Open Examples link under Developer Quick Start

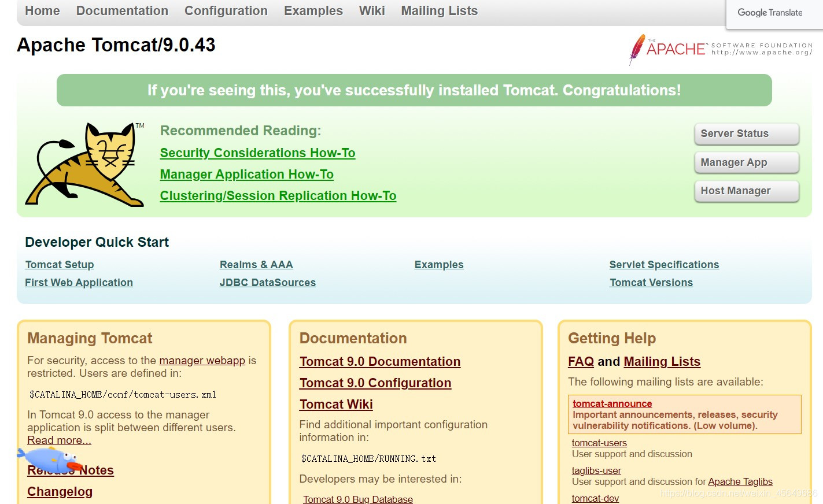439,265
